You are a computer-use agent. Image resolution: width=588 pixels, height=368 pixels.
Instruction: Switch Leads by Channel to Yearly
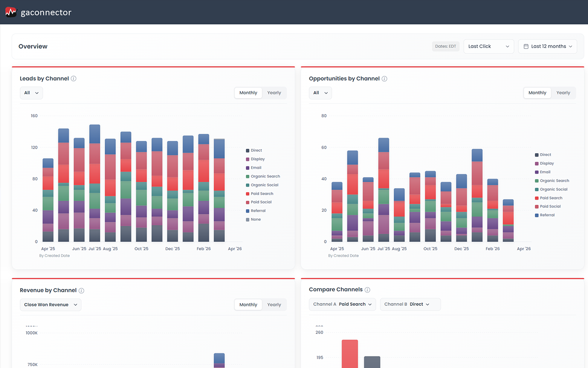pyautogui.click(x=274, y=93)
